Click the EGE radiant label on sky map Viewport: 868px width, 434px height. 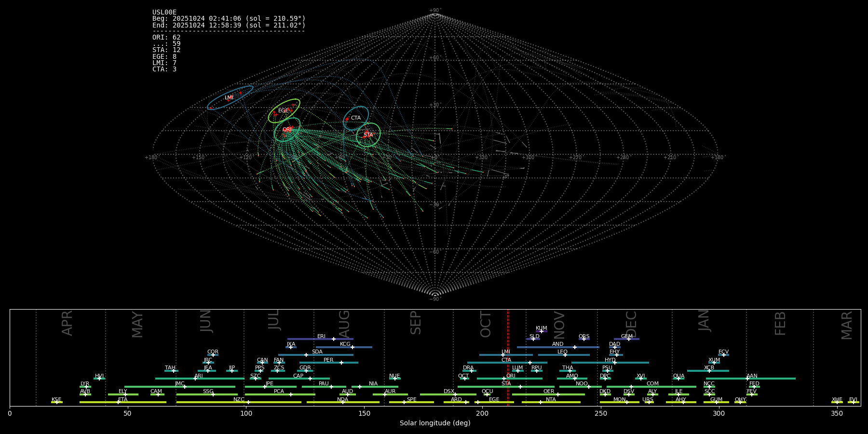click(283, 111)
